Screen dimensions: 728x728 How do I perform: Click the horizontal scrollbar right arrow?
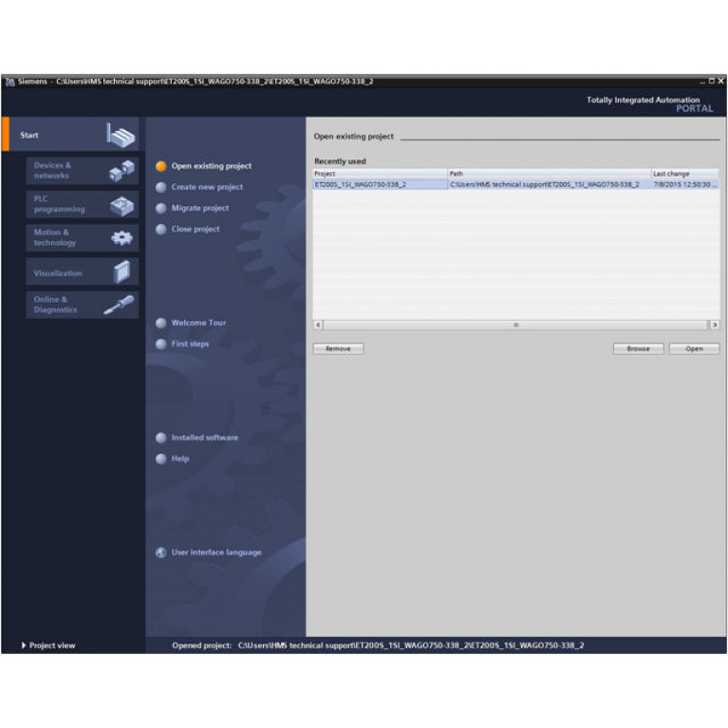coord(715,325)
